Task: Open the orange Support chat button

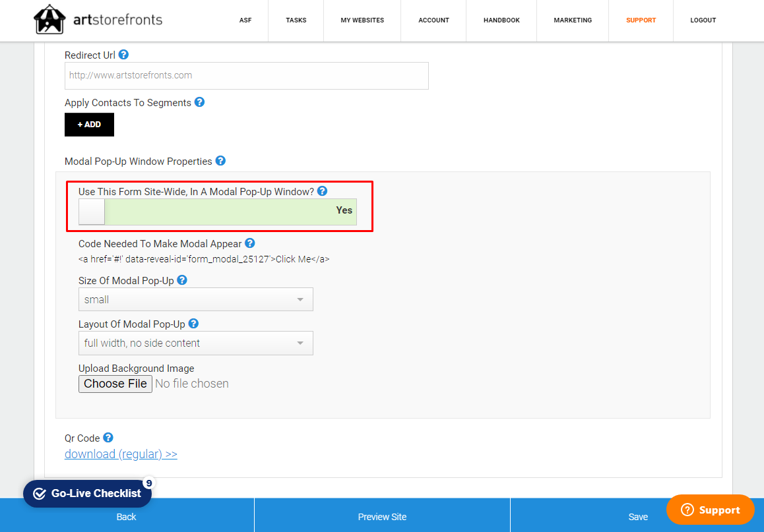Action: pos(711,510)
